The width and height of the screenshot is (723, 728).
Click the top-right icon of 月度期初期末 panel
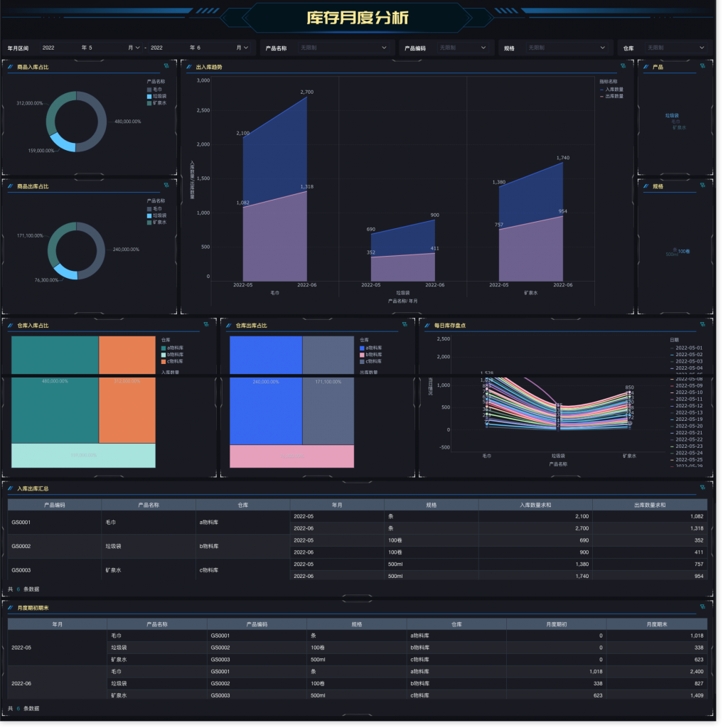click(x=702, y=607)
